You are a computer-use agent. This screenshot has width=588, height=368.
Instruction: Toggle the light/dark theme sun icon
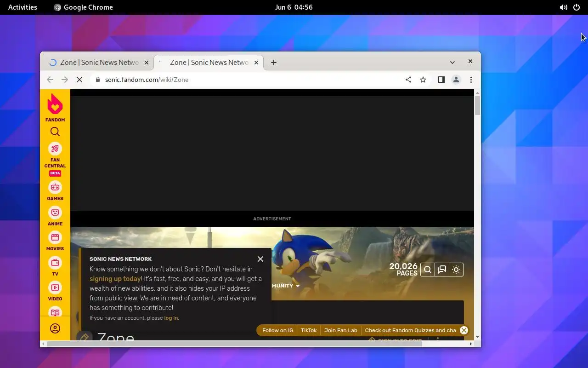pyautogui.click(x=456, y=270)
